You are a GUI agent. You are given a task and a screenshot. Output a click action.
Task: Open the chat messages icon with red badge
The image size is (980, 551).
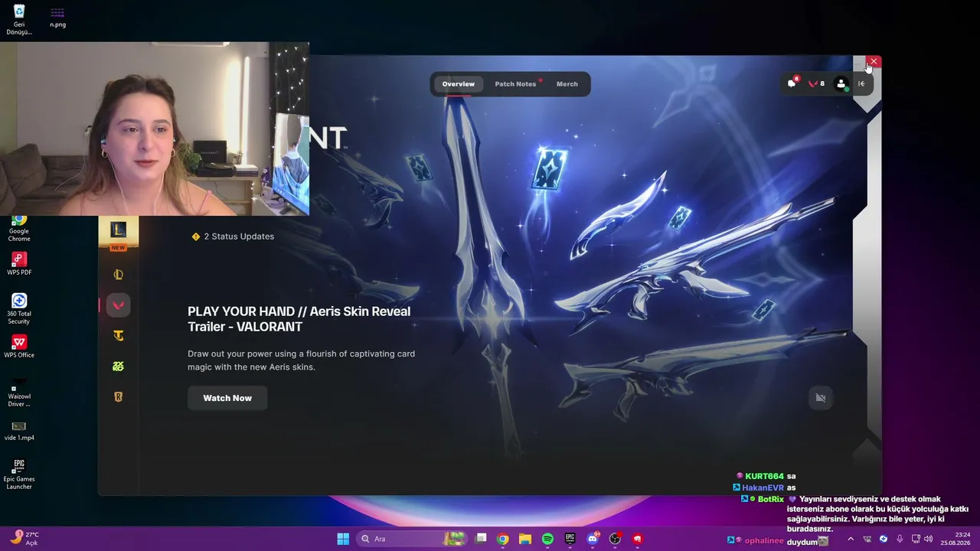pyautogui.click(x=792, y=83)
